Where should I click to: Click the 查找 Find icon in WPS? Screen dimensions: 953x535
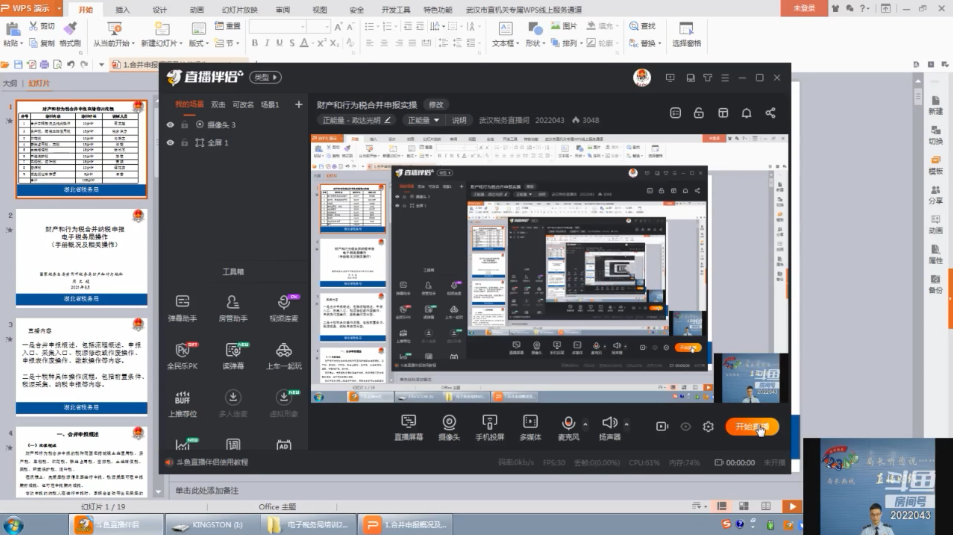coord(642,26)
